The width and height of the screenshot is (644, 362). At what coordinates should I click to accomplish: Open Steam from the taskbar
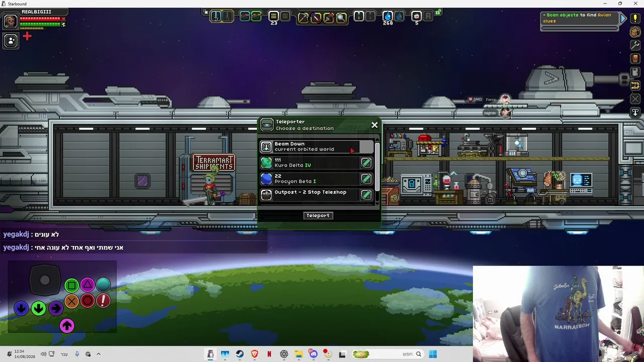(x=239, y=354)
